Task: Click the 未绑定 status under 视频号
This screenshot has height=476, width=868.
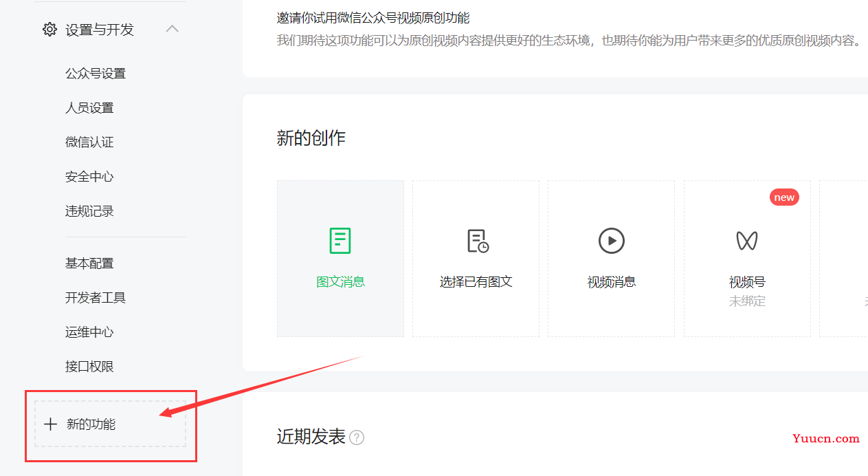Action: tap(747, 301)
